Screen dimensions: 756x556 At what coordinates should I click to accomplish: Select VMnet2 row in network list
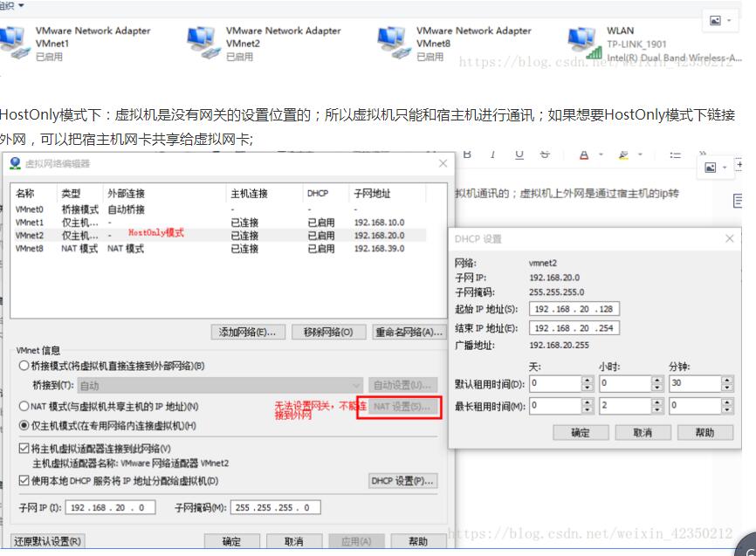coord(219,236)
